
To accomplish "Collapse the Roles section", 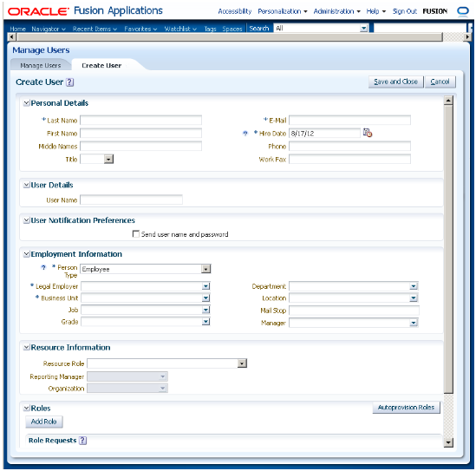I will coord(27,408).
